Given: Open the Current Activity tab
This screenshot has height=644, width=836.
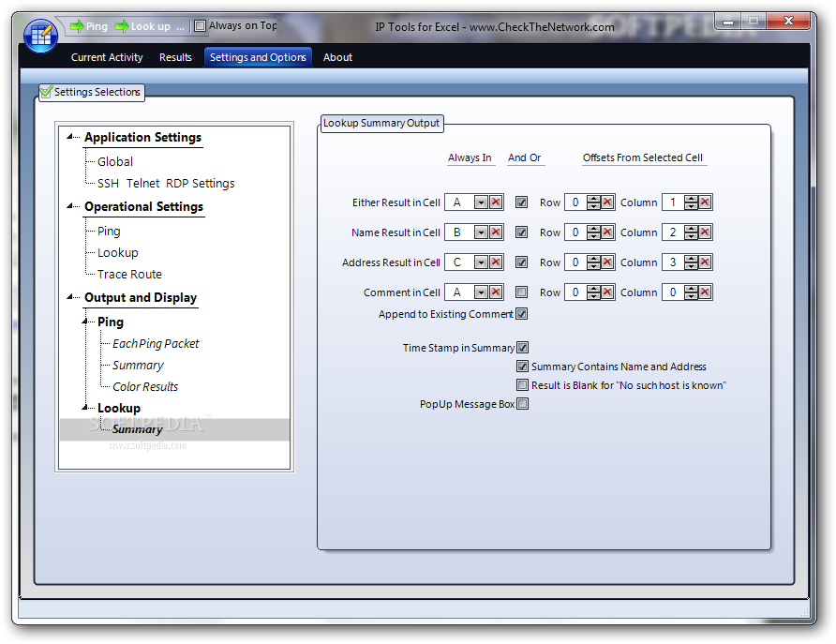Looking at the screenshot, I should coord(107,57).
